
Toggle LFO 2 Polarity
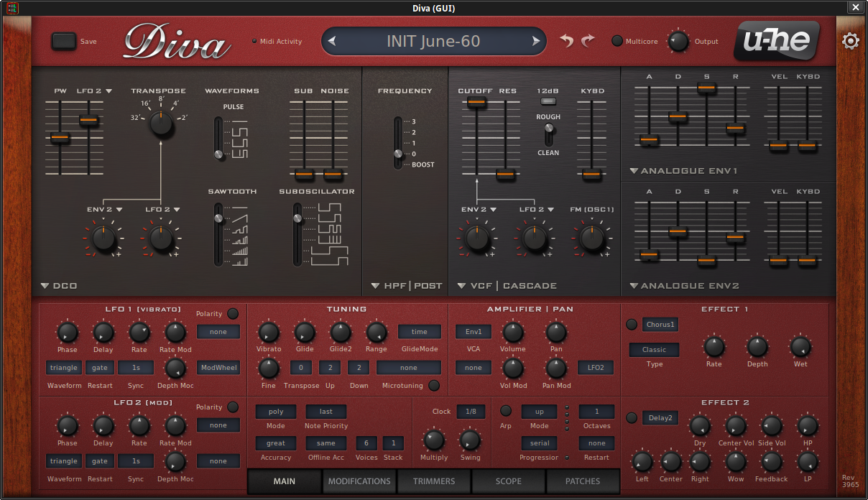click(x=233, y=407)
